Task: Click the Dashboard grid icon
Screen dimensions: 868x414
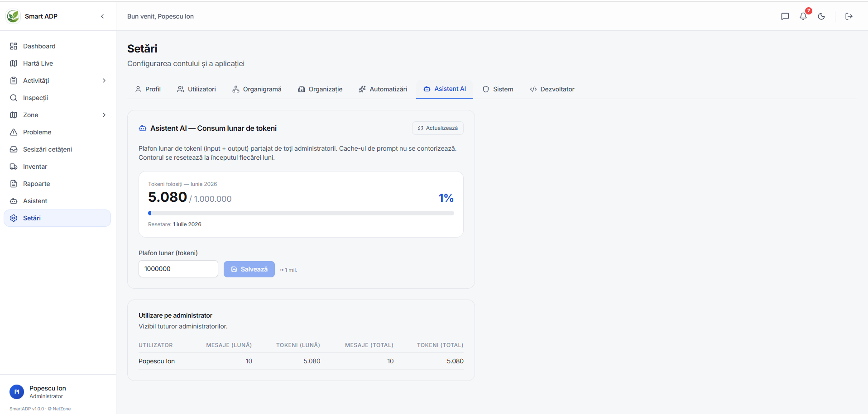Action: pyautogui.click(x=14, y=46)
